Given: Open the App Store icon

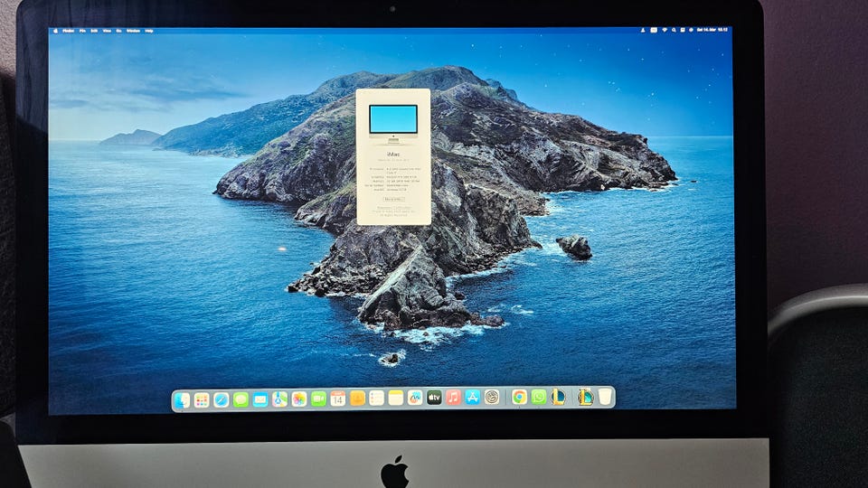Looking at the screenshot, I should [x=472, y=397].
